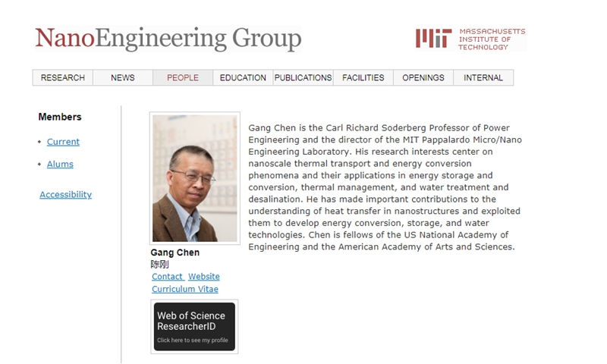Go to the Internal section
Image resolution: width=607 pixels, height=364 pixels.
483,77
